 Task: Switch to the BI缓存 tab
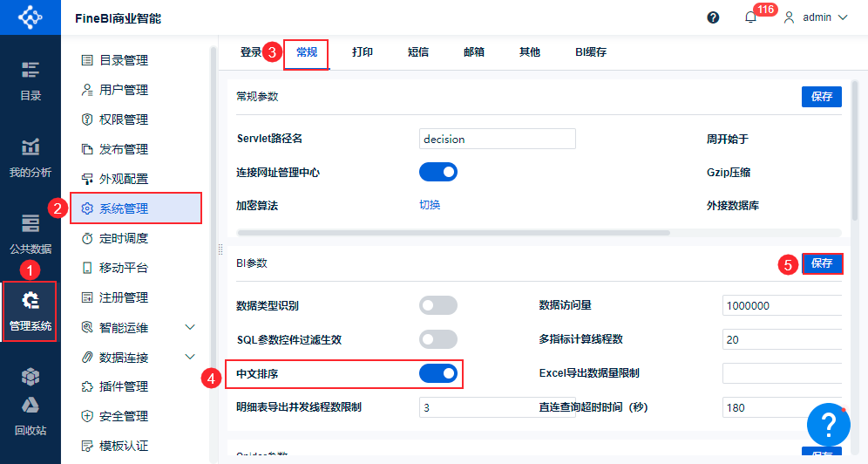pyautogui.click(x=591, y=52)
